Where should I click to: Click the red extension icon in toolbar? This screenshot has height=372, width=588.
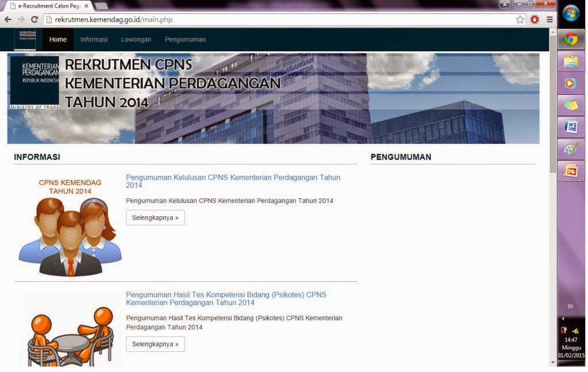(x=535, y=20)
